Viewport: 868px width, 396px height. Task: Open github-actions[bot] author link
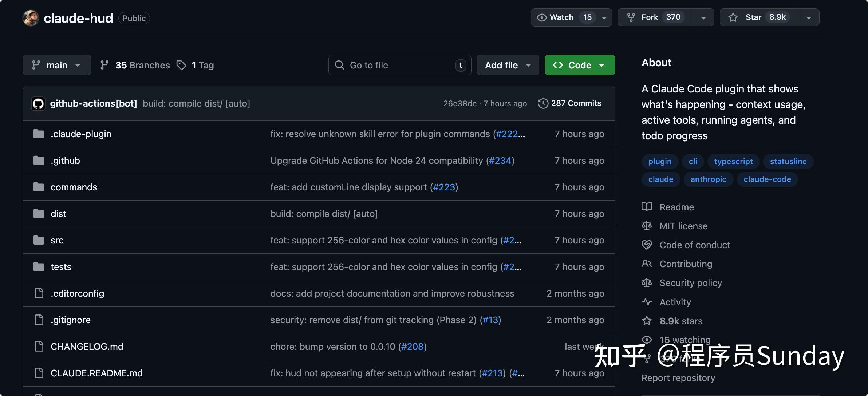94,103
